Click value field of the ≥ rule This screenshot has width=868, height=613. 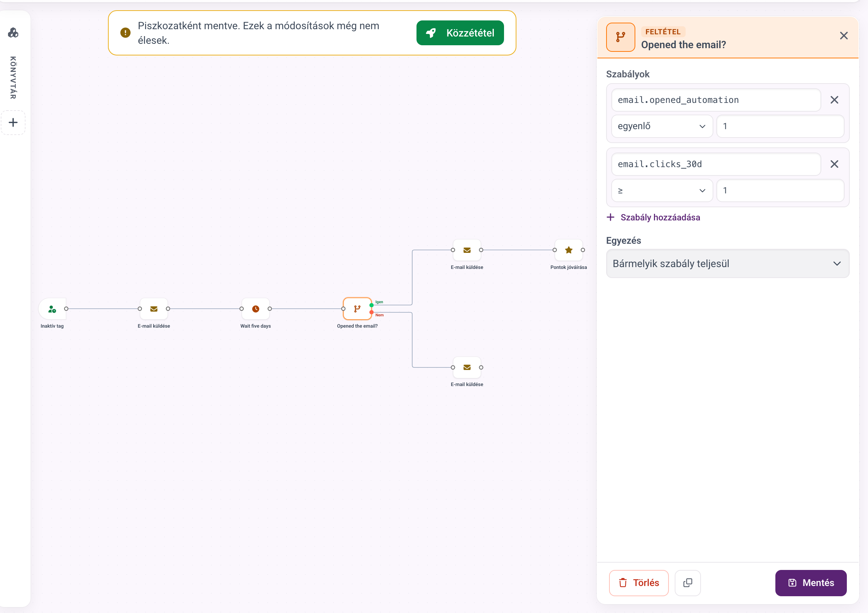pyautogui.click(x=780, y=190)
